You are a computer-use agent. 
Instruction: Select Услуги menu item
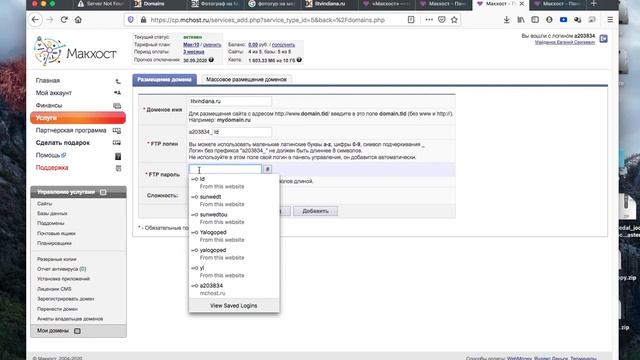(x=78, y=118)
